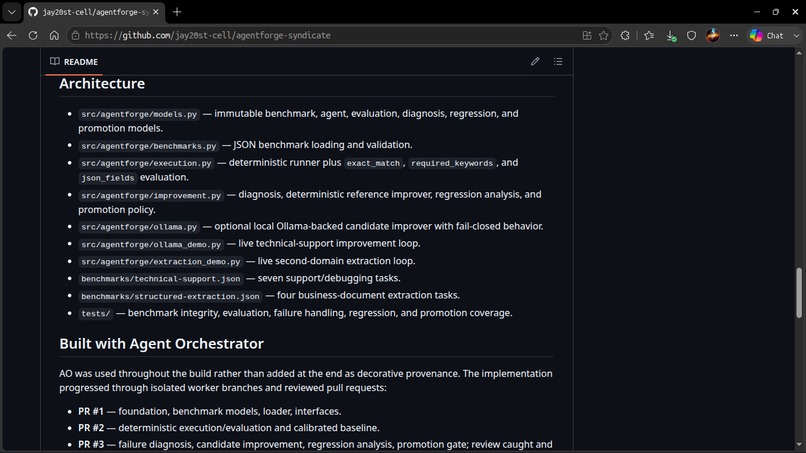Expand the chevron beside Chat
The width and height of the screenshot is (806, 453).
click(796, 35)
